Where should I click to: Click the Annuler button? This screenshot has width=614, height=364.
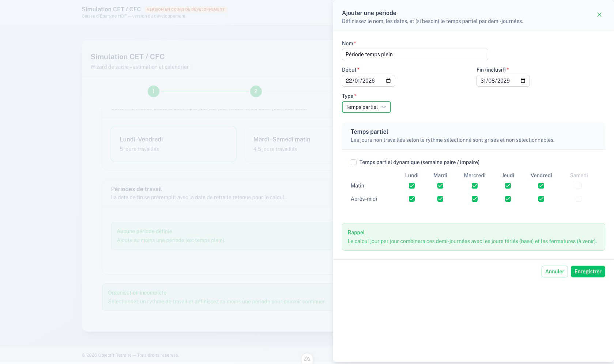pyautogui.click(x=554, y=272)
